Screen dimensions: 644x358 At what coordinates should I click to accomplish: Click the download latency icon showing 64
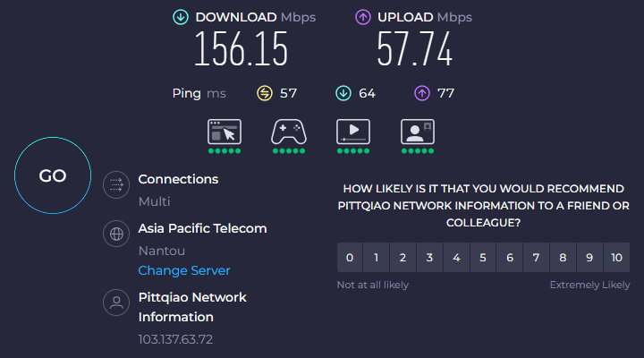pyautogui.click(x=343, y=93)
